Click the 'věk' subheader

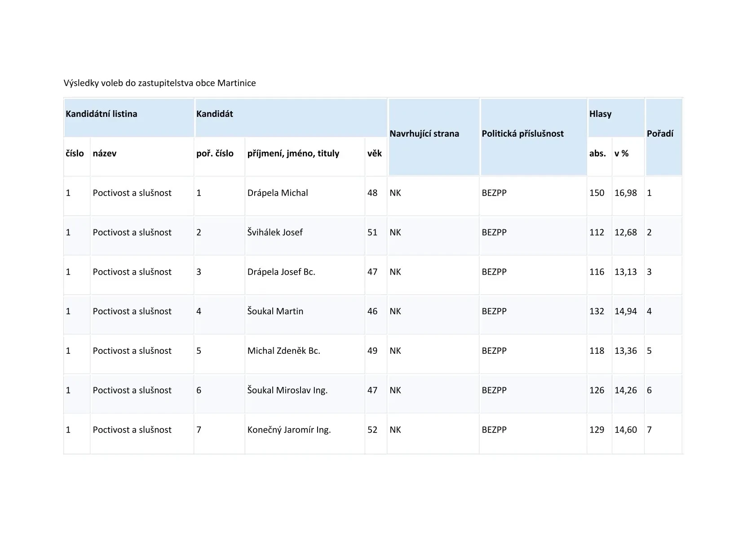[x=375, y=153]
